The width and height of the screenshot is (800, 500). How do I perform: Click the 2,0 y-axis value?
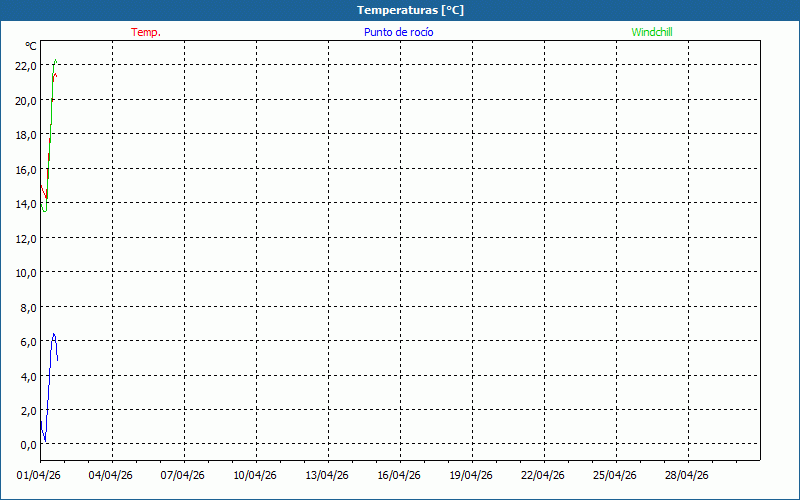coord(28,410)
